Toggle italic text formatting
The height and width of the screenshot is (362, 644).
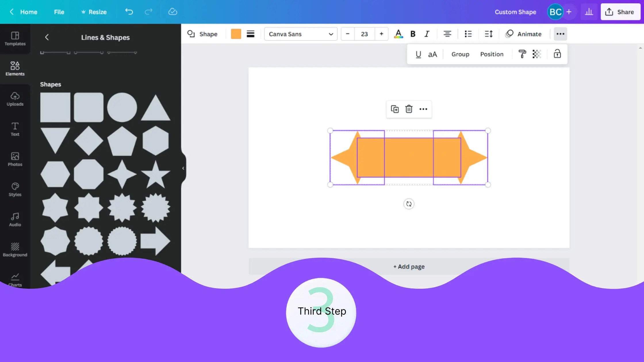point(427,34)
